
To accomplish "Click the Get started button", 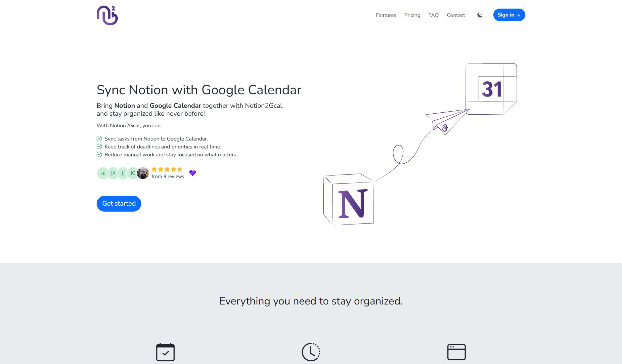I will point(119,204).
